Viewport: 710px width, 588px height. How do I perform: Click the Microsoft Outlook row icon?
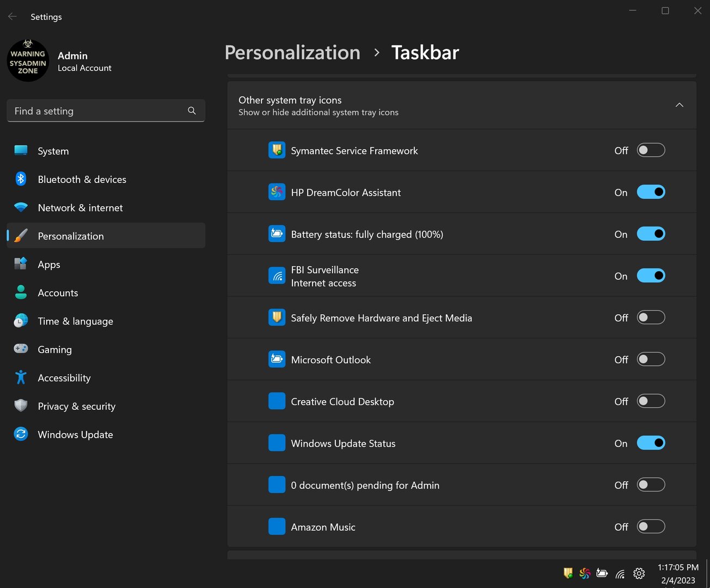(x=277, y=359)
